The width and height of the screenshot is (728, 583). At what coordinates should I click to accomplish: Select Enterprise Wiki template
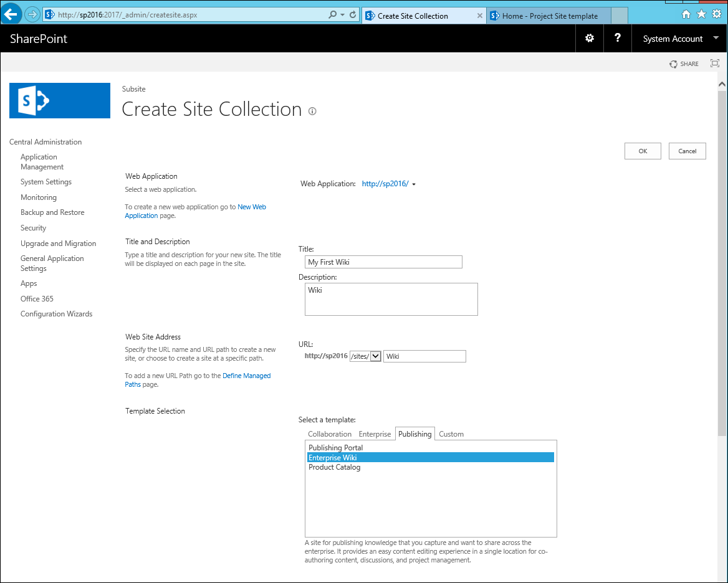(x=431, y=457)
